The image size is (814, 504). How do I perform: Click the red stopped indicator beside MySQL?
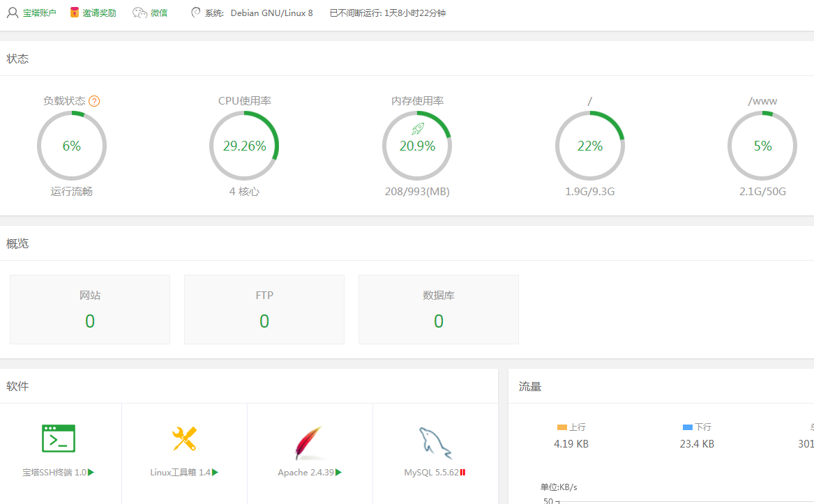pyautogui.click(x=462, y=473)
